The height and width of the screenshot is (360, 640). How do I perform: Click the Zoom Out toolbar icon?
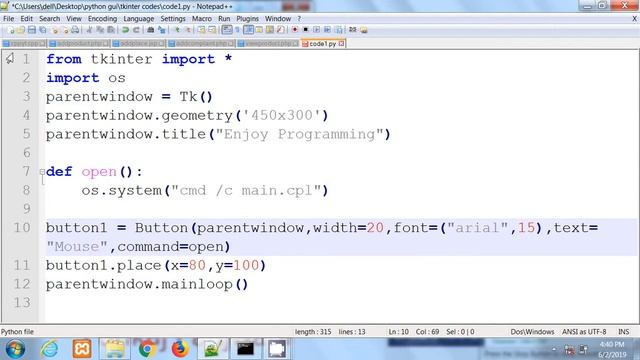(x=188, y=30)
